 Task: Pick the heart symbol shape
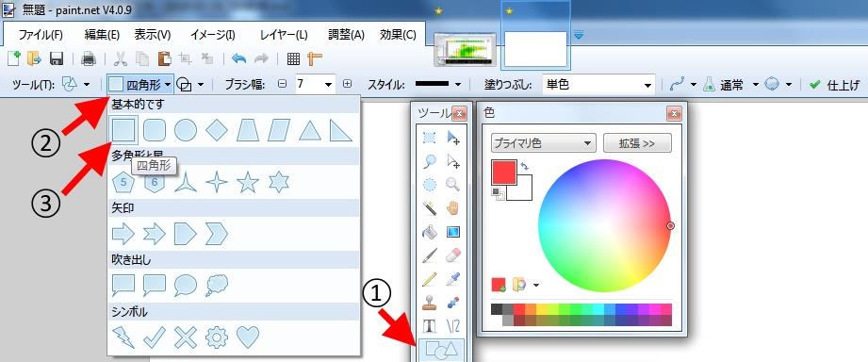pos(248,337)
